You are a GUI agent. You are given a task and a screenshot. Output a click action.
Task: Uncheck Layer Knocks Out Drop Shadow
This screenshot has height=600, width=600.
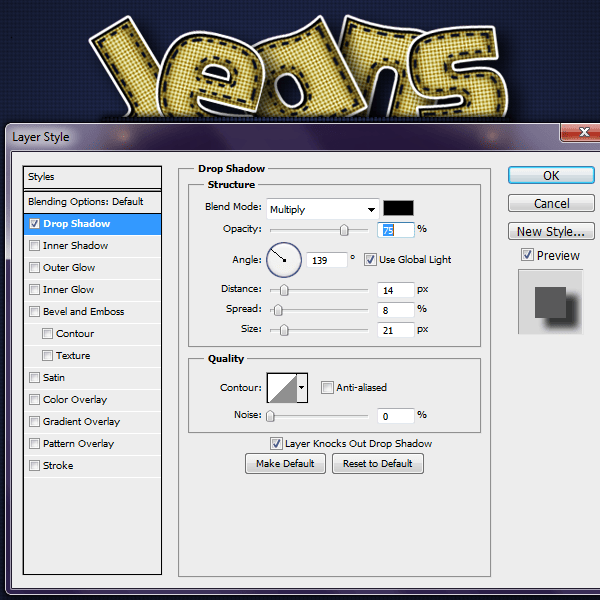tap(276, 443)
